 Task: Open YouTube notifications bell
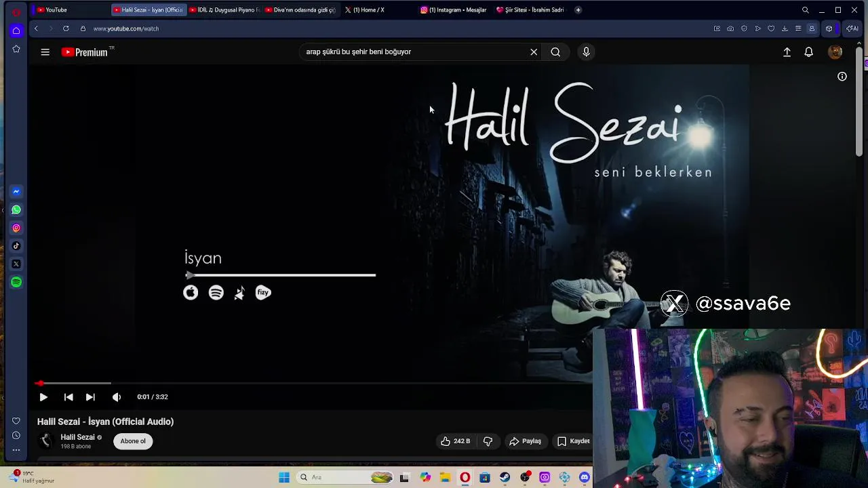809,52
